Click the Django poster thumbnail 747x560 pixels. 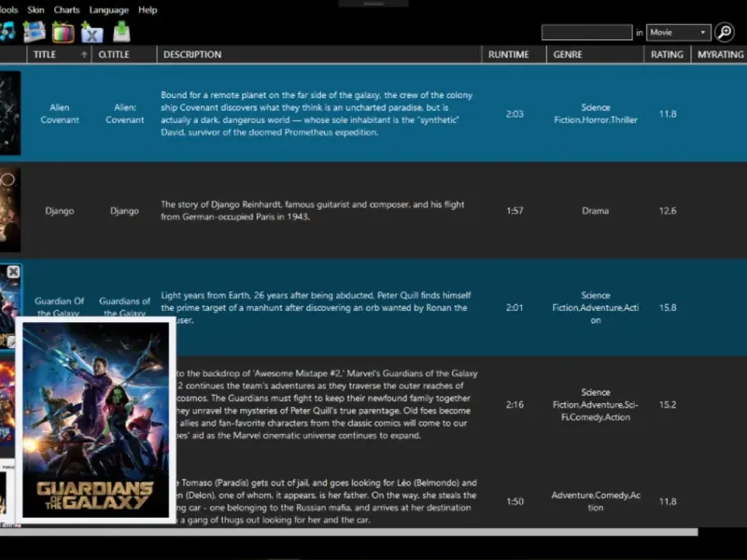[10, 210]
